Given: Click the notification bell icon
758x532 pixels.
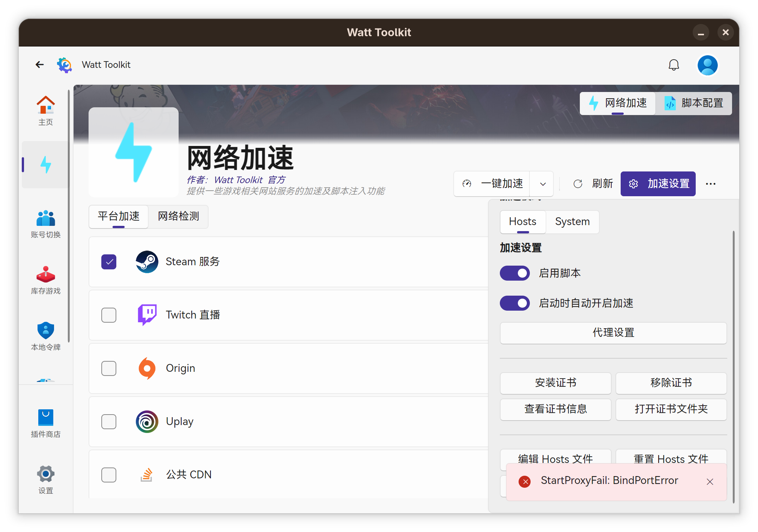Looking at the screenshot, I should (674, 65).
